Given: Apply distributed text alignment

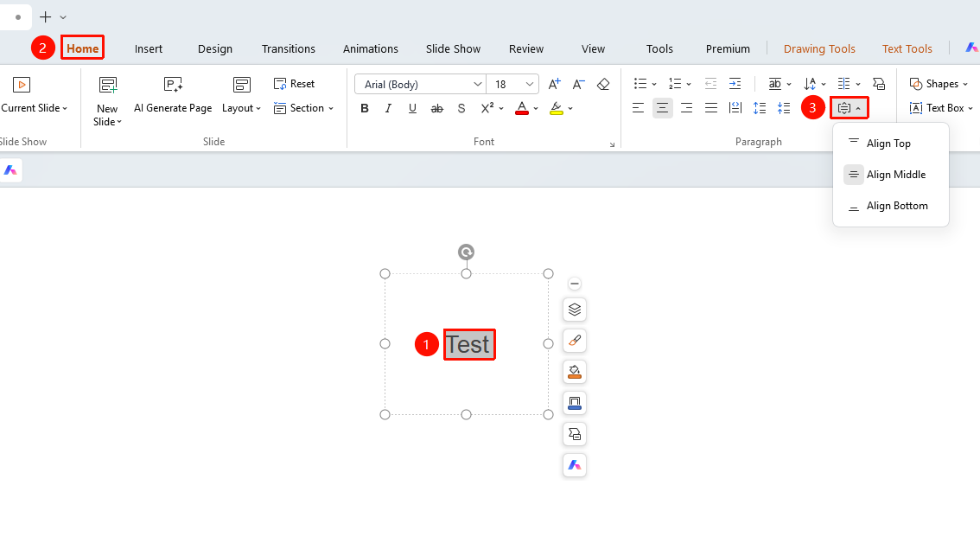Looking at the screenshot, I should click(735, 108).
